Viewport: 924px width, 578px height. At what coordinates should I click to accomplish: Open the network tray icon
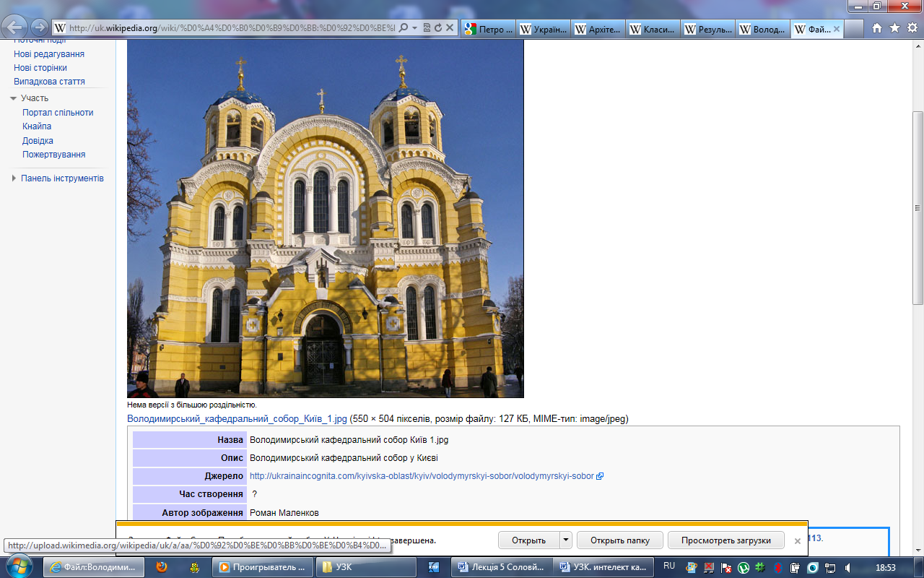[830, 568]
